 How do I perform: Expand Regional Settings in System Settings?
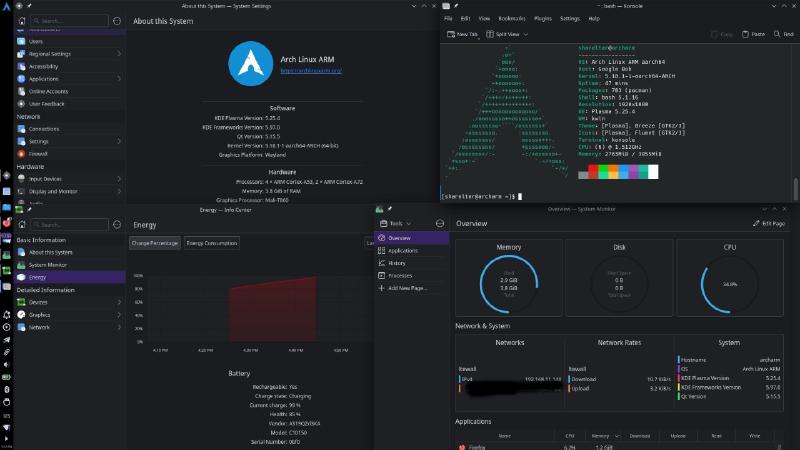(119, 54)
